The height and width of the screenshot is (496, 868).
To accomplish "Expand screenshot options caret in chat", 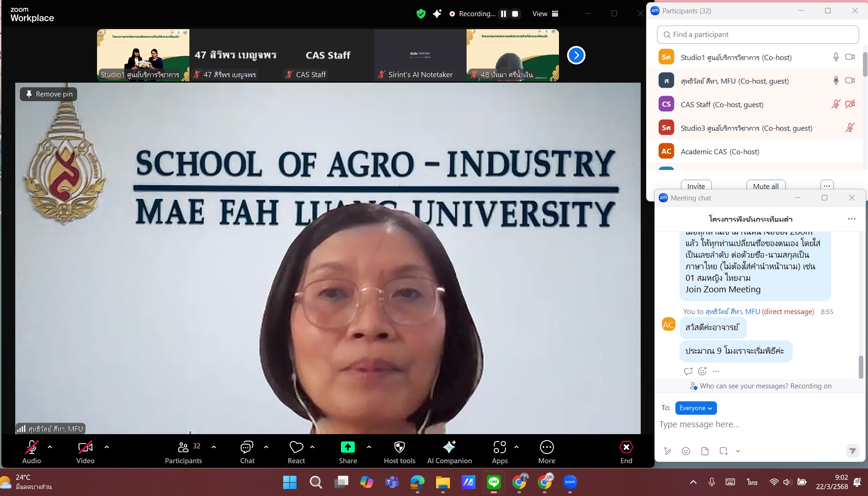I will click(x=738, y=451).
